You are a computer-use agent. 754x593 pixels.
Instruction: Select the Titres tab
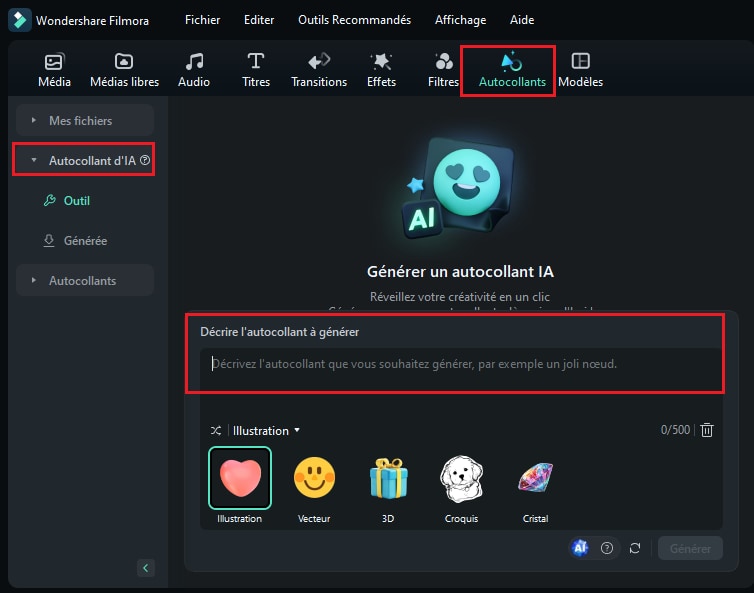click(x=256, y=70)
